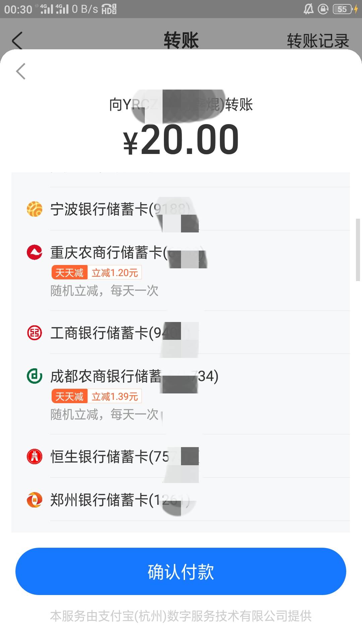Tap the Bank of Zhengzhou logo icon
This screenshot has height=644, width=362.
[x=35, y=500]
